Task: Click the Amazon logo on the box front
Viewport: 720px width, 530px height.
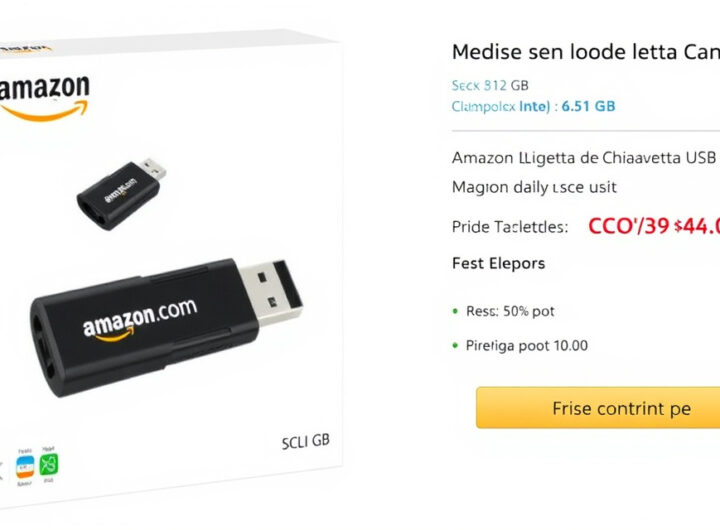Action: click(x=44, y=98)
